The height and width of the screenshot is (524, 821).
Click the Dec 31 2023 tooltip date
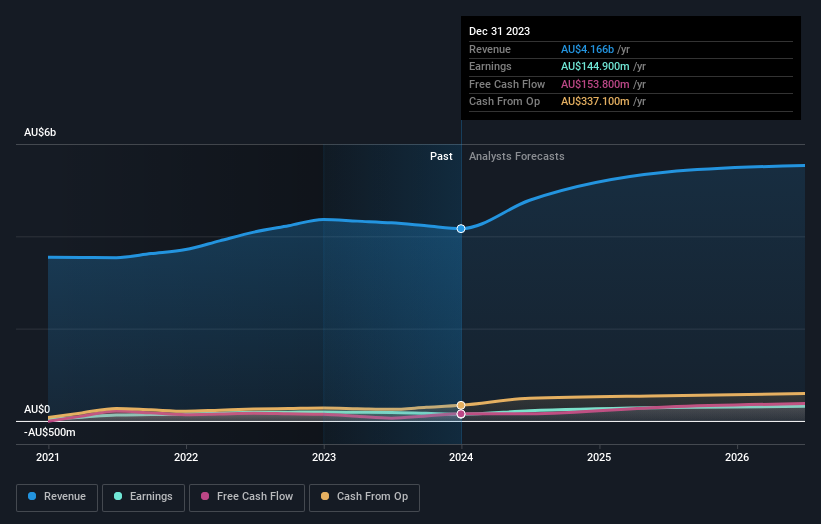point(500,31)
